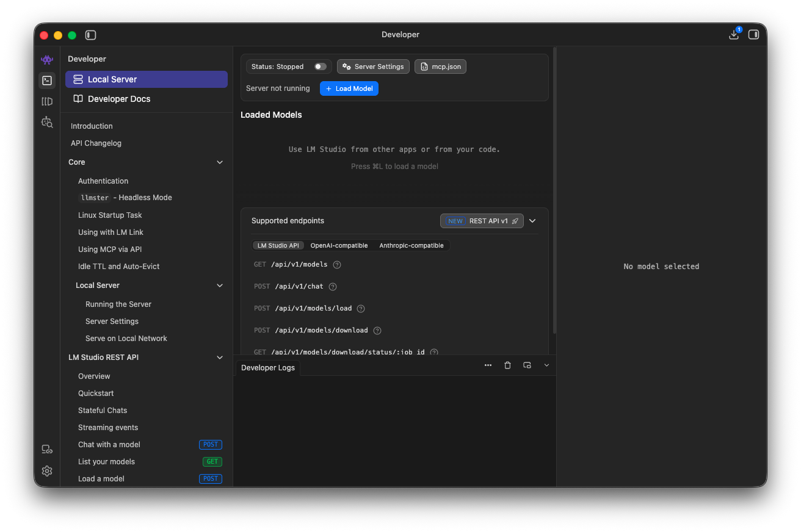Open the My Models library icon in the sidebar
This screenshot has height=532, width=801.
47,101
